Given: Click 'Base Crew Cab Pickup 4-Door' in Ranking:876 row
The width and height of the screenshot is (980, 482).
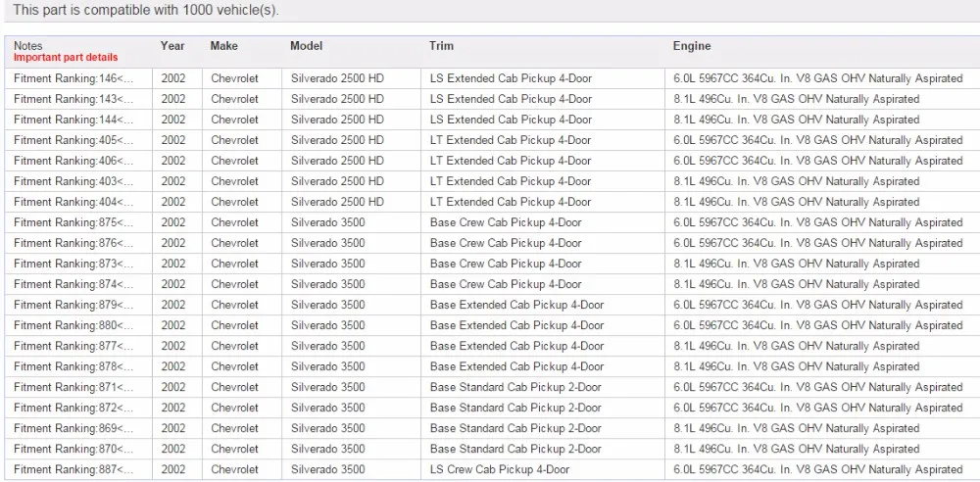Looking at the screenshot, I should tap(506, 244).
